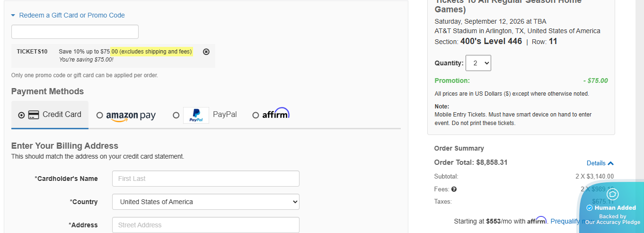Click the PayPal logo image
The width and height of the screenshot is (644, 233).
(196, 115)
